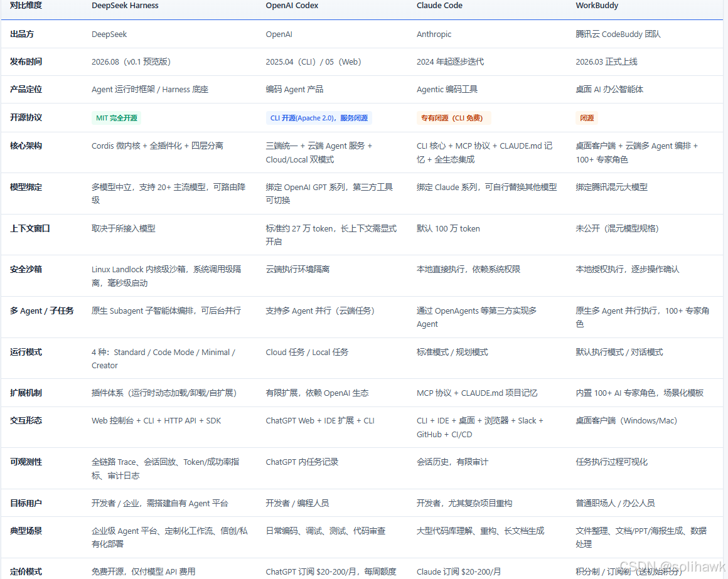Click '默认 100 万 token' cell
Viewport: 728px width, 579px height.
click(448, 228)
